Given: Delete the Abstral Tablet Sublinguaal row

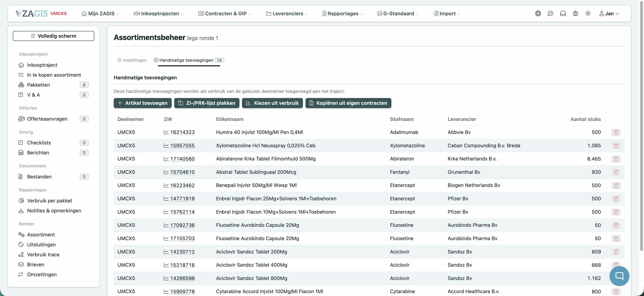Looking at the screenshot, I should tap(616, 172).
